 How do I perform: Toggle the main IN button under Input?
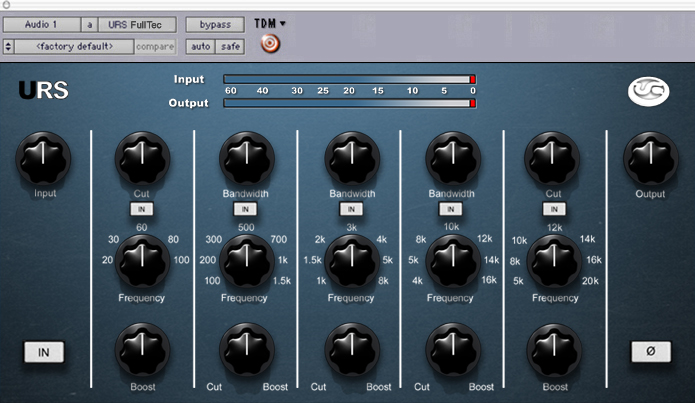[43, 352]
